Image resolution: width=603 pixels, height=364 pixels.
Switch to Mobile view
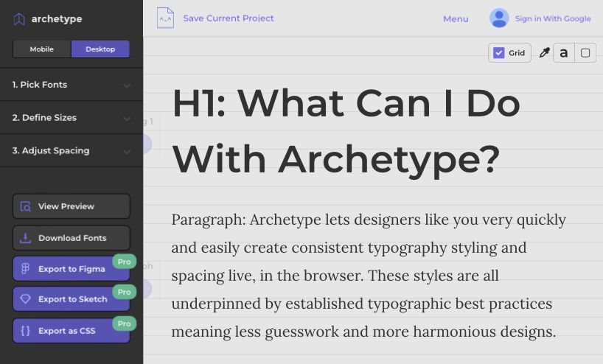(41, 49)
